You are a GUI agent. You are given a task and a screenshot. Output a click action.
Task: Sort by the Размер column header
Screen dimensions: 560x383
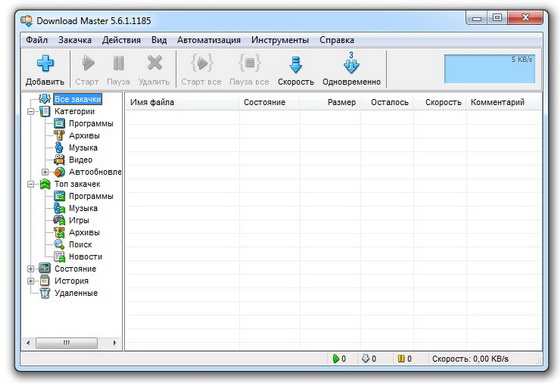[330, 102]
